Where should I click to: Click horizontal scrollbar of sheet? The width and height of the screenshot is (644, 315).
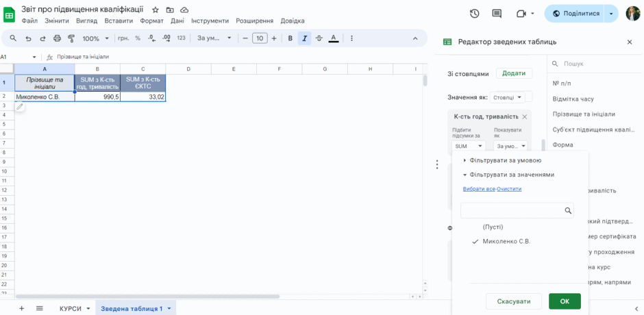point(147,296)
